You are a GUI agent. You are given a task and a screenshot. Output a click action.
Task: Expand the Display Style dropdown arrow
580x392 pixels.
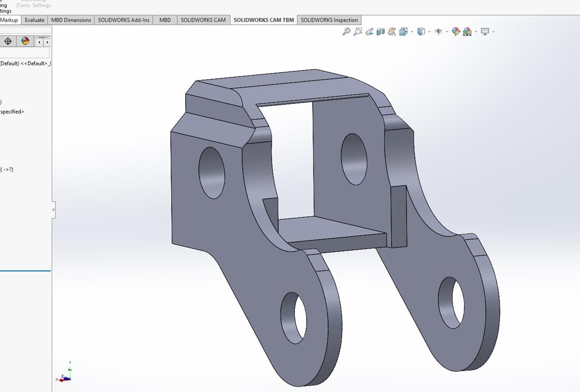pos(429,32)
